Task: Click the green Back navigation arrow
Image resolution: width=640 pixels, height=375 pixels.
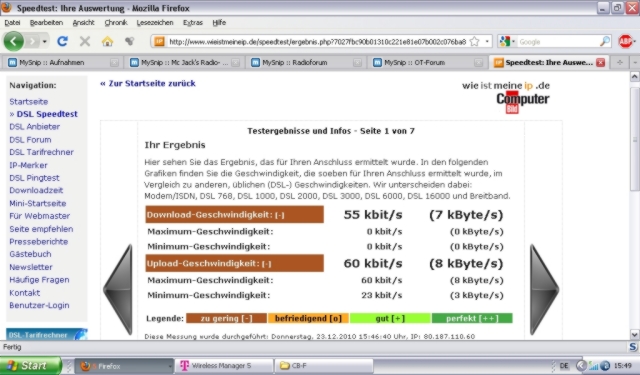Action: click(x=13, y=41)
